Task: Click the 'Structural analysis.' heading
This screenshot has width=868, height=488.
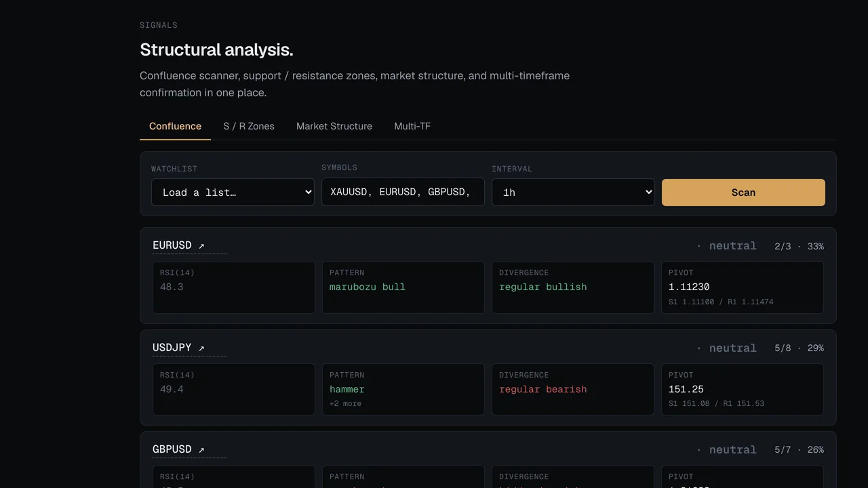Action: (216, 49)
